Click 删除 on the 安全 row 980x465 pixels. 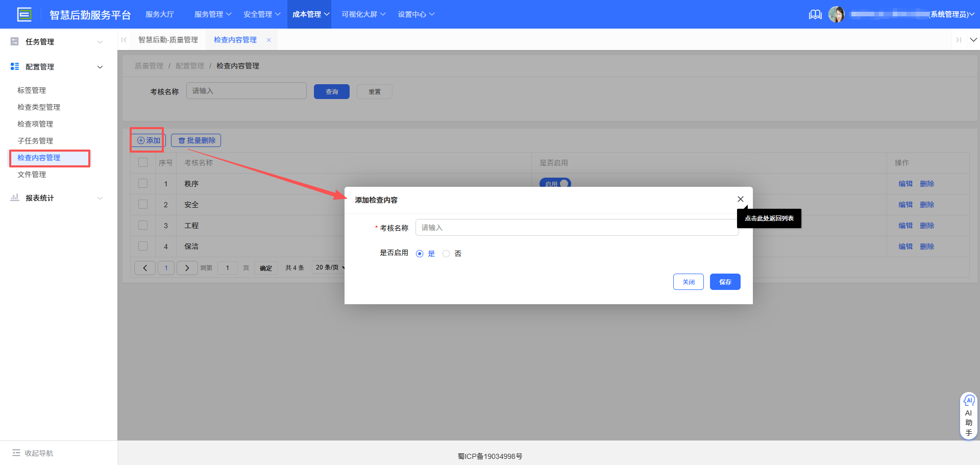(x=926, y=204)
